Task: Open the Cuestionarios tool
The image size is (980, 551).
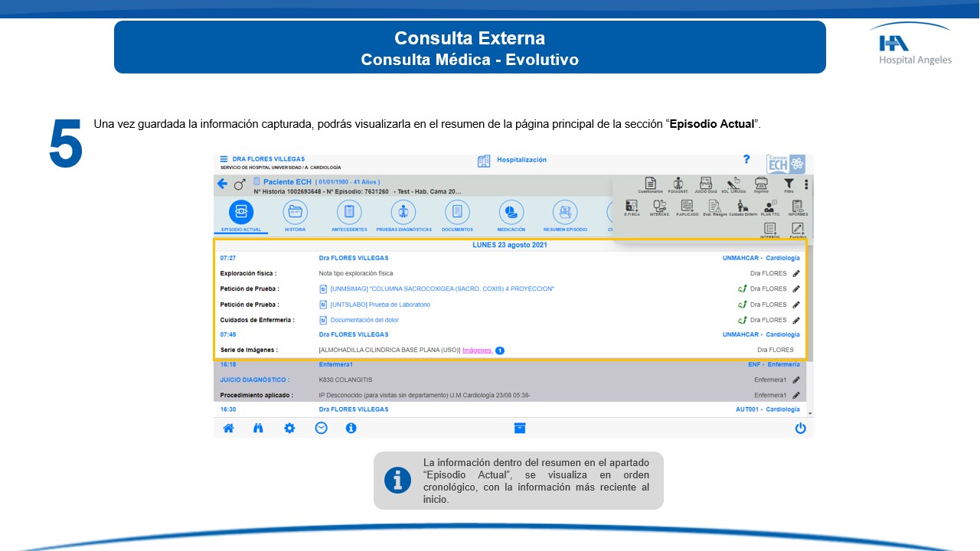Action: coord(650,184)
